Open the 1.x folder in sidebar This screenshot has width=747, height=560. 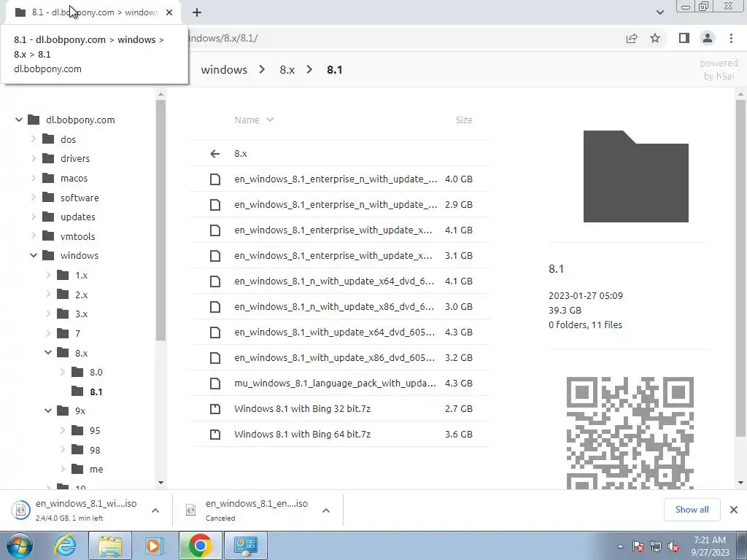pyautogui.click(x=82, y=275)
